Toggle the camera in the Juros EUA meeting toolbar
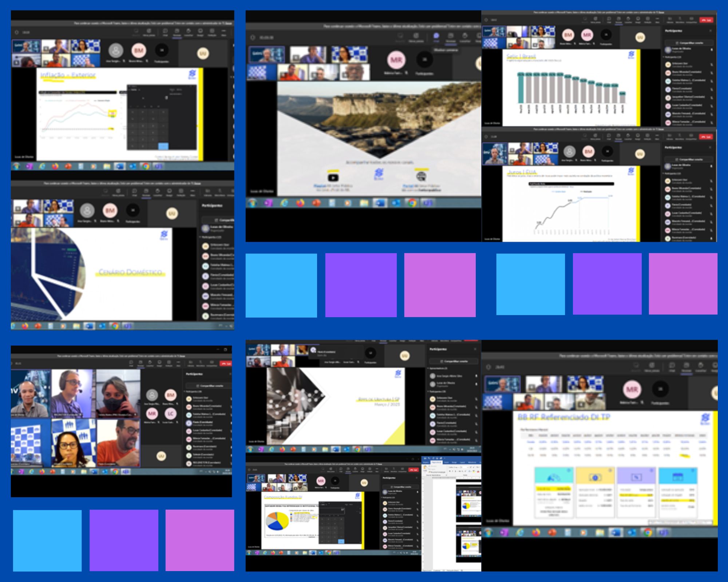Screen dimensions: 728x582 [669, 136]
